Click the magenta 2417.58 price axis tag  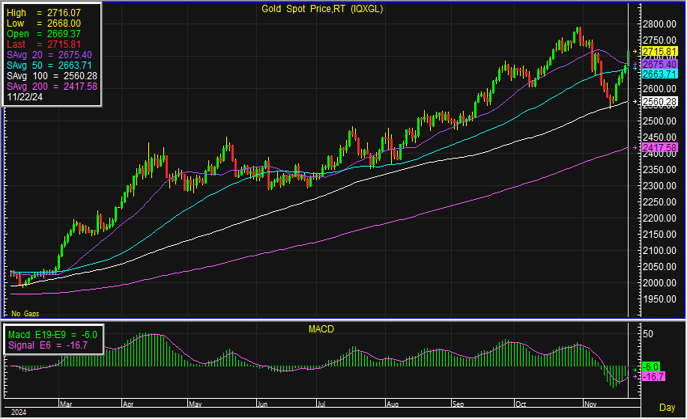tap(660, 148)
